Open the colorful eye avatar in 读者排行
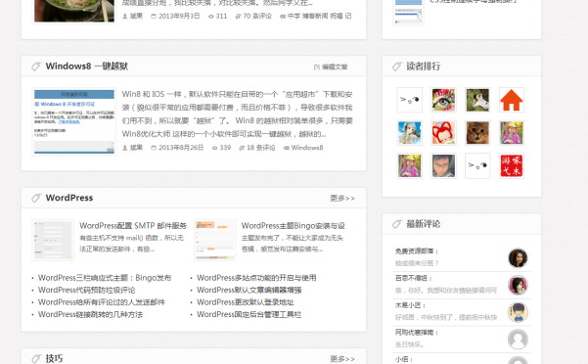The width and height of the screenshot is (588, 364). coord(443,100)
